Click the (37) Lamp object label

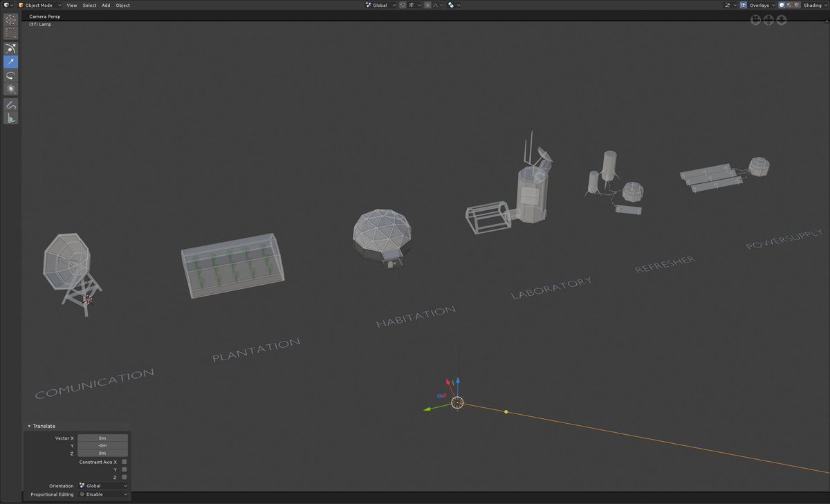coord(40,24)
